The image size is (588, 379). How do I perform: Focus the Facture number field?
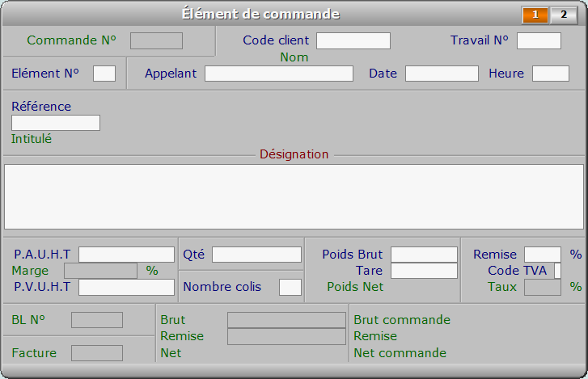97,353
